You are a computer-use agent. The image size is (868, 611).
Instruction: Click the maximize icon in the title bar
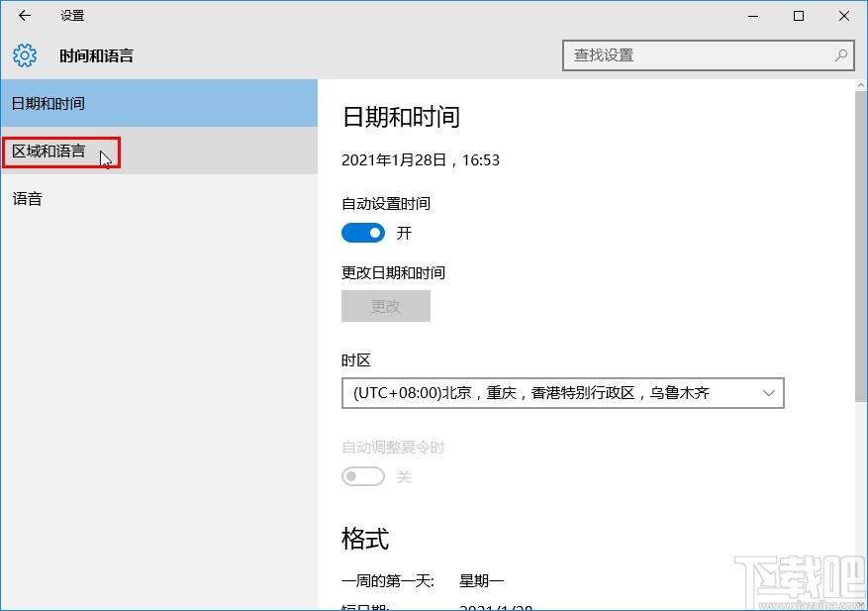tap(796, 16)
